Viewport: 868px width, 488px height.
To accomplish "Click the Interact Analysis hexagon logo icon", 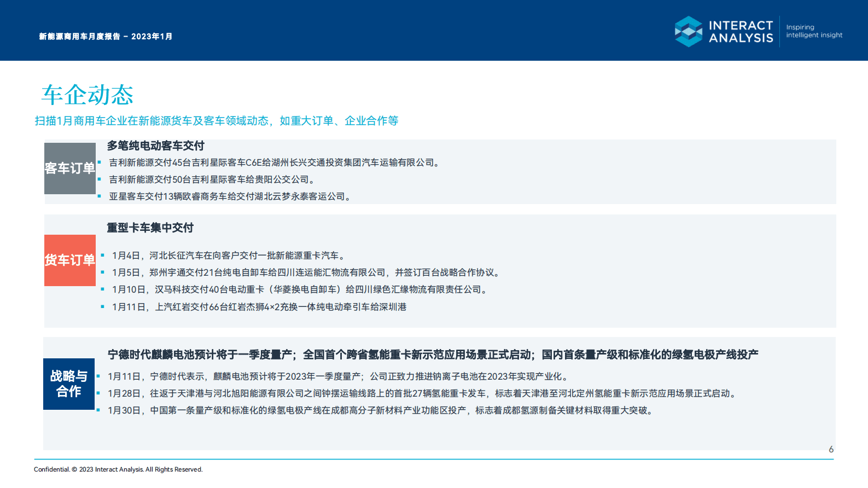I will (x=688, y=31).
